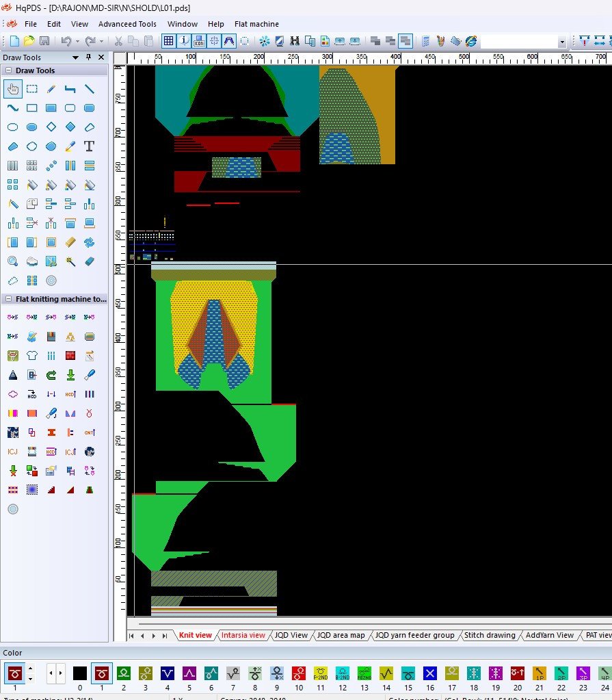The width and height of the screenshot is (612, 700).
Task: Activate the eraser tool in Draw Tools
Action: point(89,261)
